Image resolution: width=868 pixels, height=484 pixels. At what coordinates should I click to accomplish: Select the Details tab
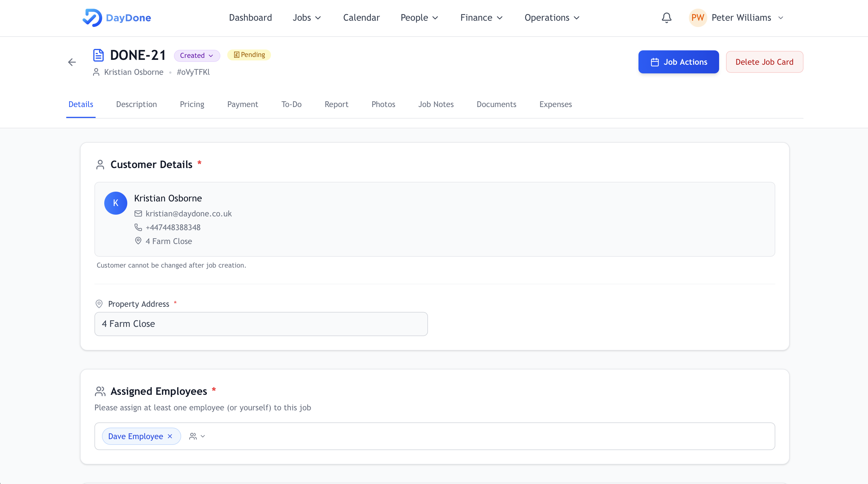81,104
